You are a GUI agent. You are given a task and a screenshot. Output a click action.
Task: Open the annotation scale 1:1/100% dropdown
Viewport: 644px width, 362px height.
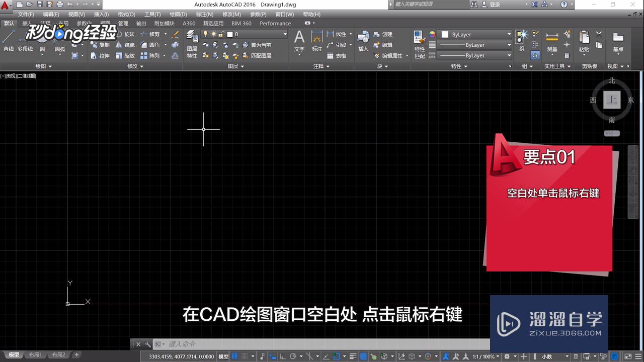pos(486,355)
